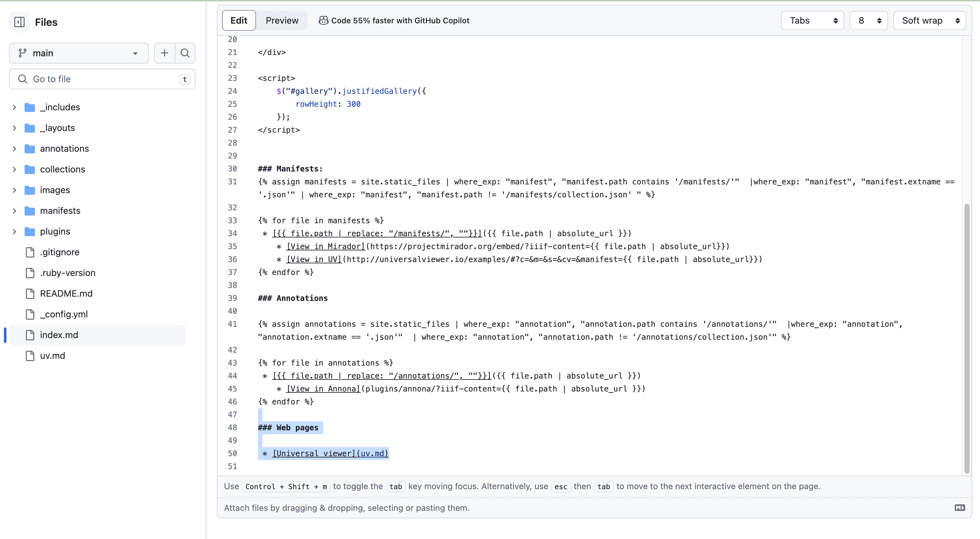Click the annotations folder icon
The image size is (980, 539).
[30, 149]
